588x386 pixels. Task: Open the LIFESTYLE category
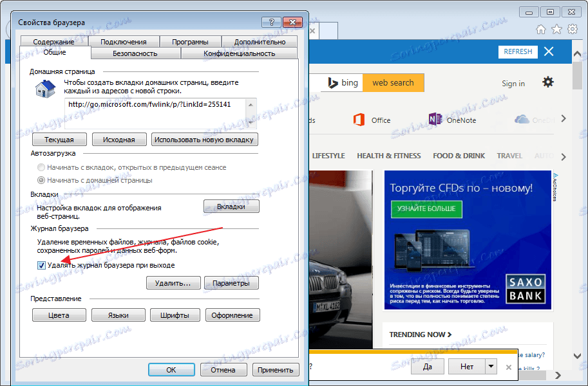coord(328,156)
